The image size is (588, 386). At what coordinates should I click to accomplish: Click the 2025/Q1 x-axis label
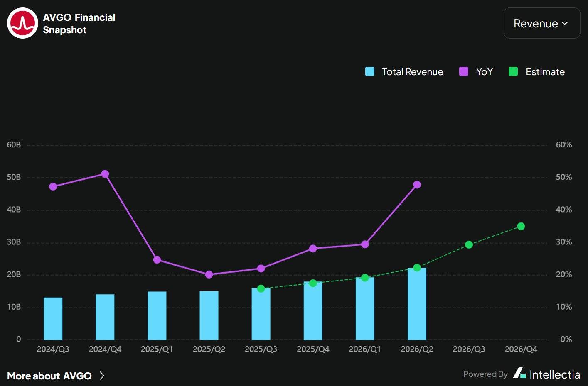click(x=157, y=349)
